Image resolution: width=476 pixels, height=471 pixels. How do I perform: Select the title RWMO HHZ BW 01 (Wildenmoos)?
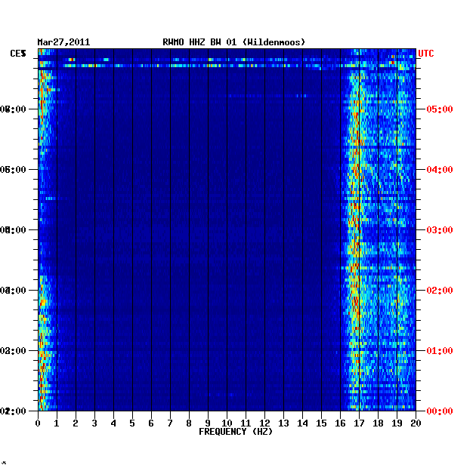pos(233,42)
